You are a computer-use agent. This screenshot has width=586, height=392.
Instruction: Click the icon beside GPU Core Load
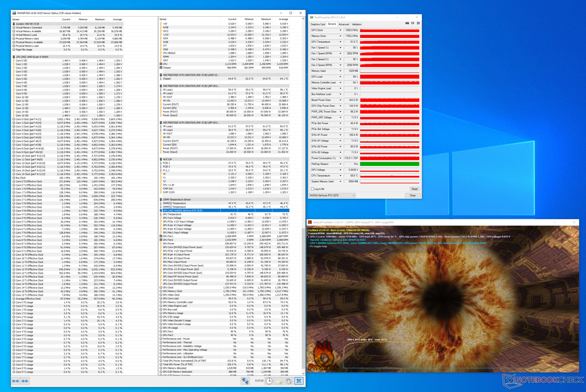(x=161, y=298)
